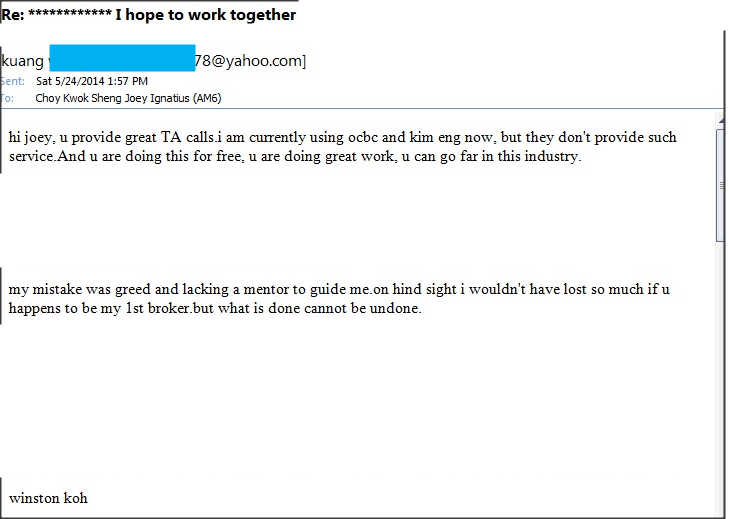Click the 'Re:' prefix in the subject line

pos(13,15)
